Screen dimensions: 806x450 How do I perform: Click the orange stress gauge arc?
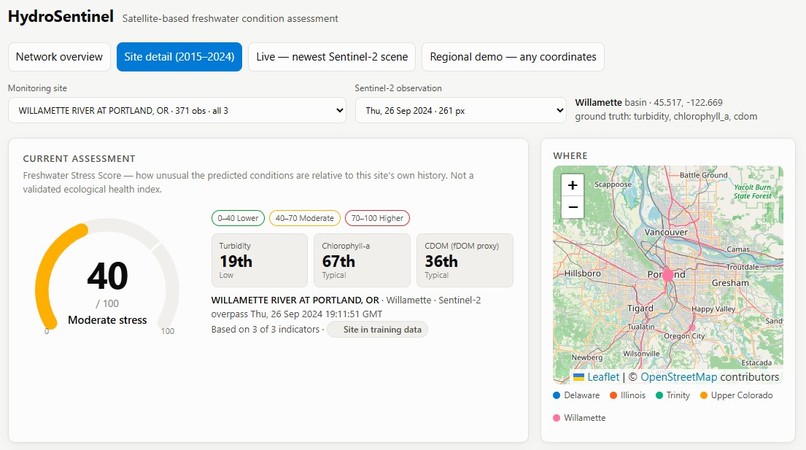(x=45, y=267)
